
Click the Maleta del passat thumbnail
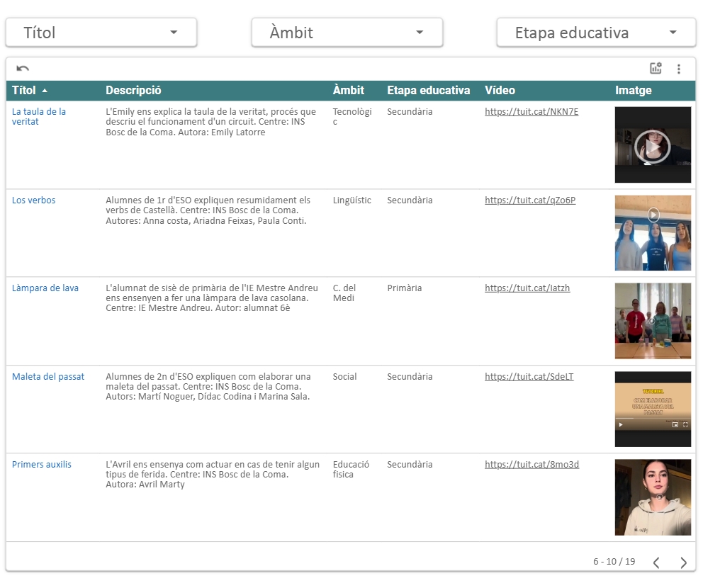click(652, 409)
